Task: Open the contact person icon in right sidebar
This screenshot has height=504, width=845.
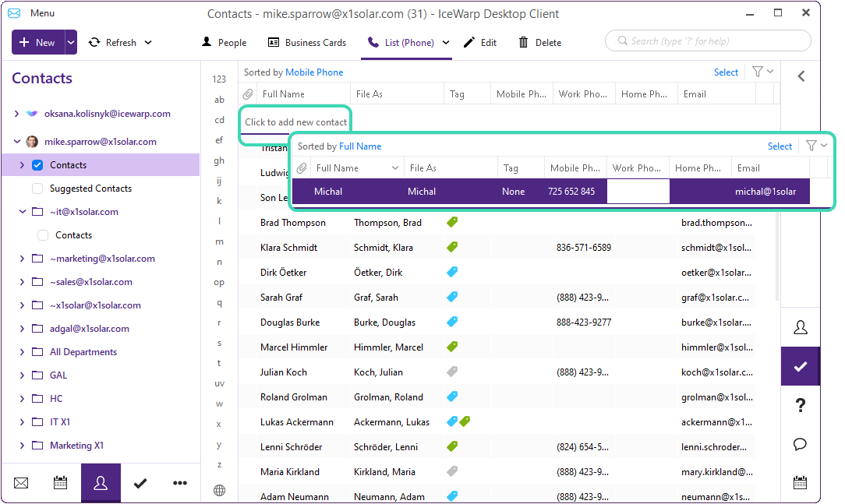Action: [x=801, y=327]
